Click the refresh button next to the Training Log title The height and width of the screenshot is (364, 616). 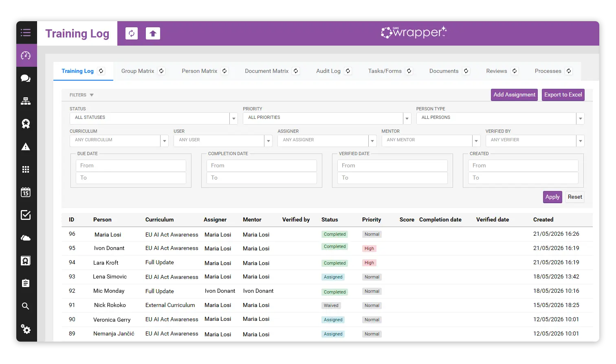coord(132,33)
